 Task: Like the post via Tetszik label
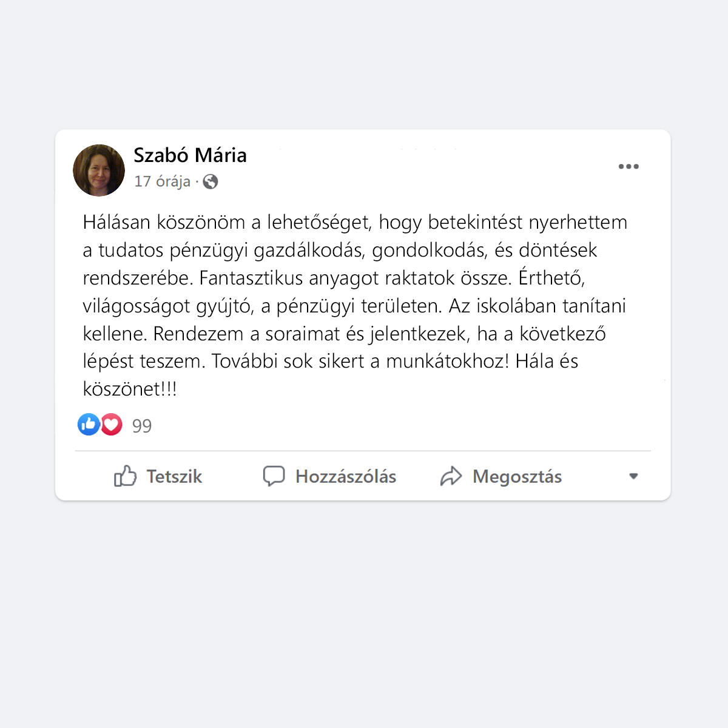coord(174,477)
